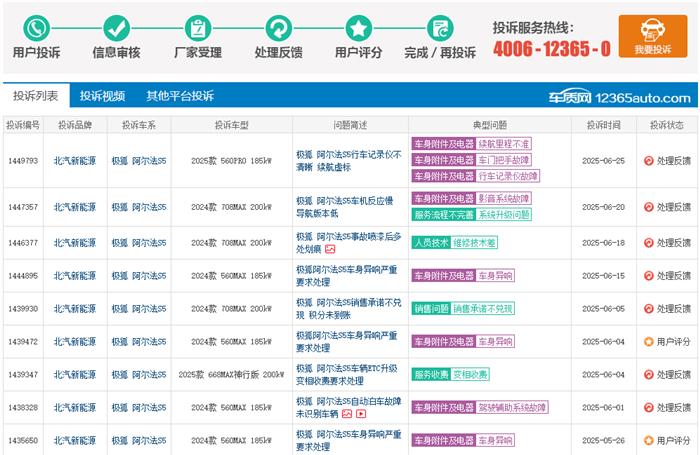
Task: Click the 投诉状态 column header
Action: 667,125
